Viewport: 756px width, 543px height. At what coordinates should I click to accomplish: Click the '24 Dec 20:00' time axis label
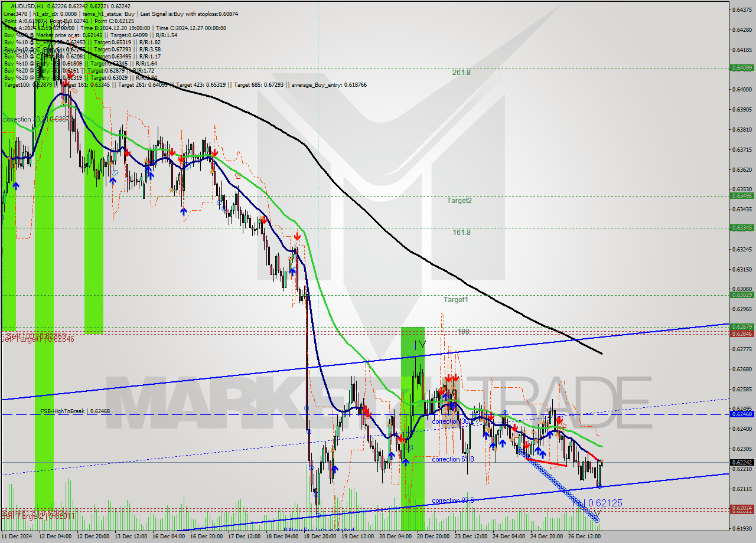tap(547, 537)
